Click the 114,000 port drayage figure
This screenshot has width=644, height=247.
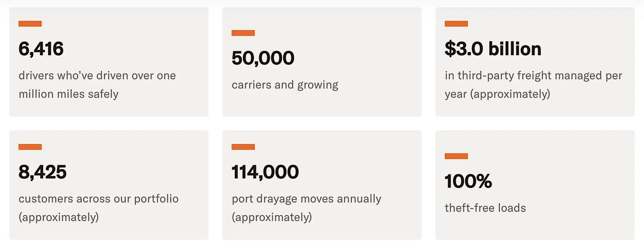pyautogui.click(x=265, y=172)
